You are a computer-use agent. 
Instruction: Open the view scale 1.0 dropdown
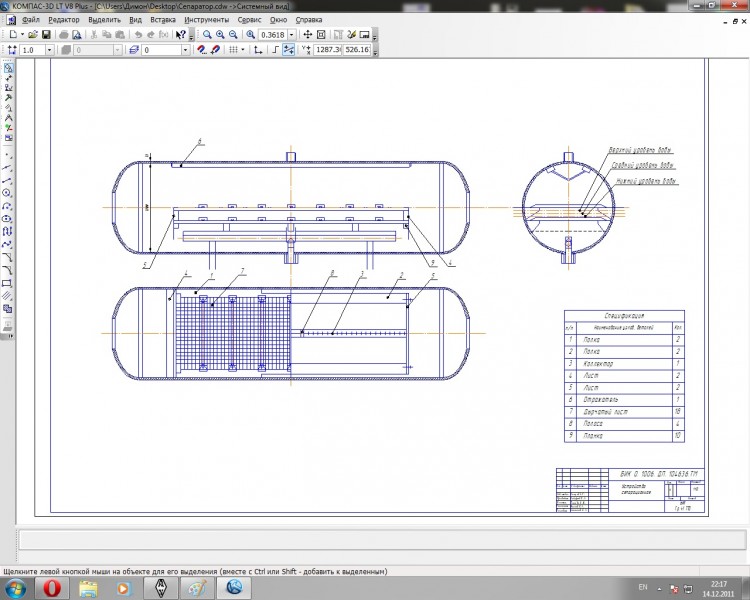(x=49, y=50)
